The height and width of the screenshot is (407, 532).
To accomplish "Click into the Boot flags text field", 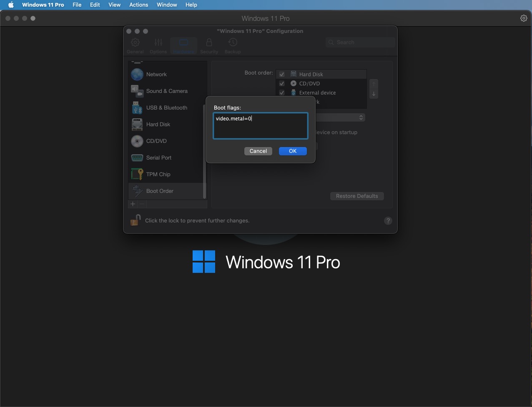I will click(261, 126).
